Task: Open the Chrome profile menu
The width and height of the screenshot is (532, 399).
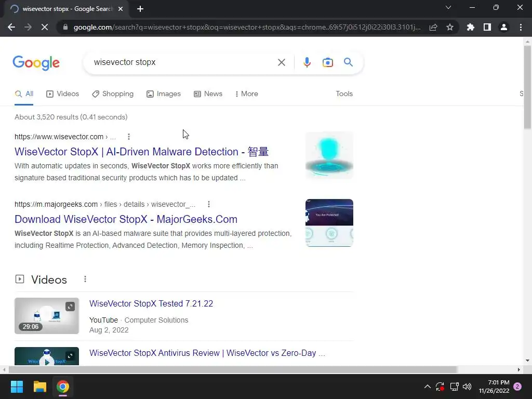Action: [x=504, y=27]
